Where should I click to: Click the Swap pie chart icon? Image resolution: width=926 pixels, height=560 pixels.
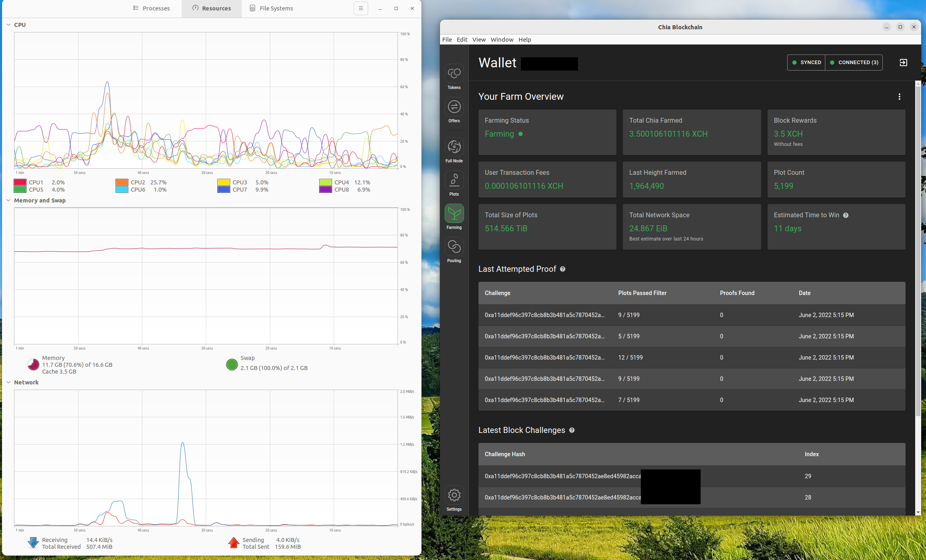pyautogui.click(x=232, y=364)
